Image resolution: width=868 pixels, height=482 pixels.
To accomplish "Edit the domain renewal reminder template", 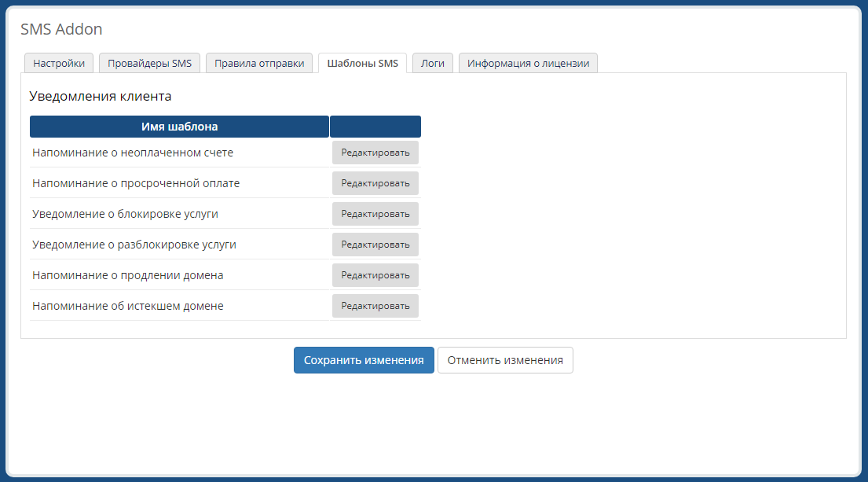I will 375,275.
